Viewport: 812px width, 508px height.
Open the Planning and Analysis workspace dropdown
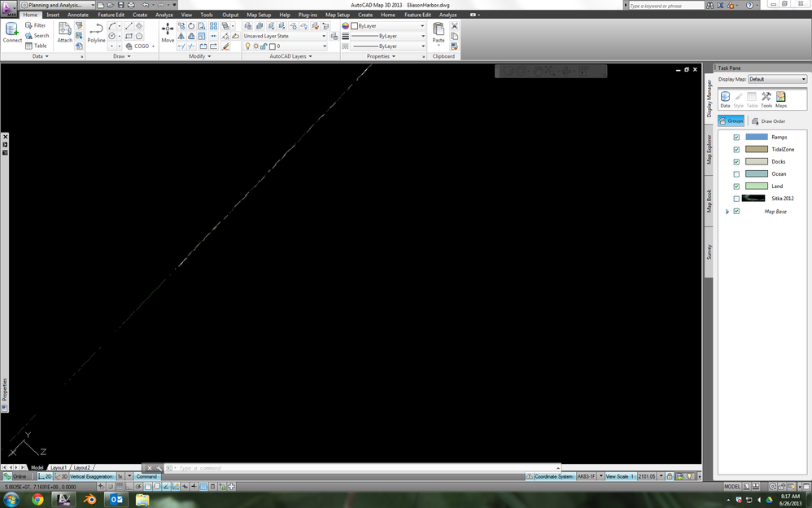coord(57,5)
